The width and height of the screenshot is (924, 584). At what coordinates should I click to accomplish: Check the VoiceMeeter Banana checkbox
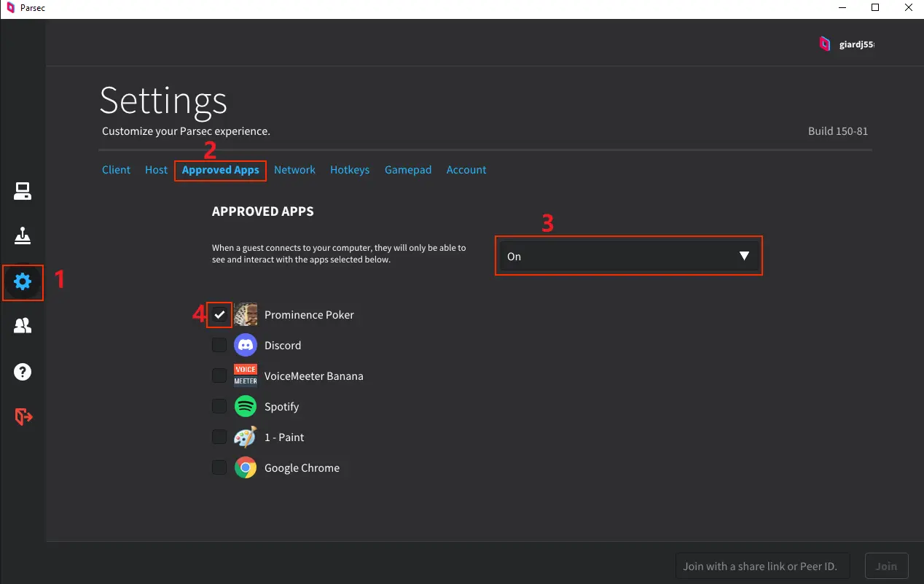219,376
